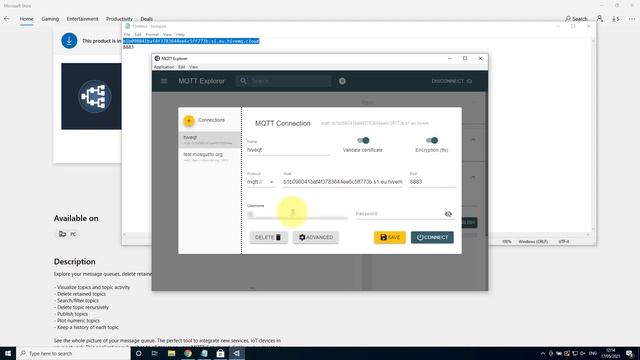Open Microsoft Store more options ellipsis
Image resolution: width=640 pixels, height=360 pixels.
point(632,19)
